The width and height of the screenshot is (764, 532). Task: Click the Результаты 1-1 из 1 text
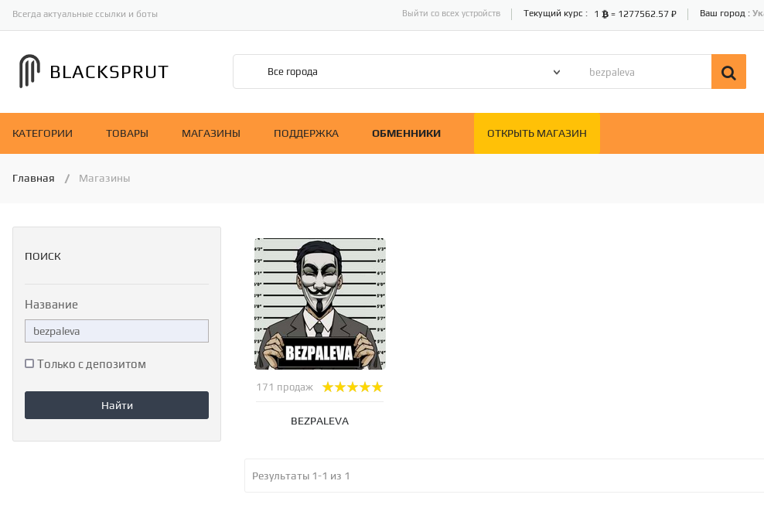[301, 476]
